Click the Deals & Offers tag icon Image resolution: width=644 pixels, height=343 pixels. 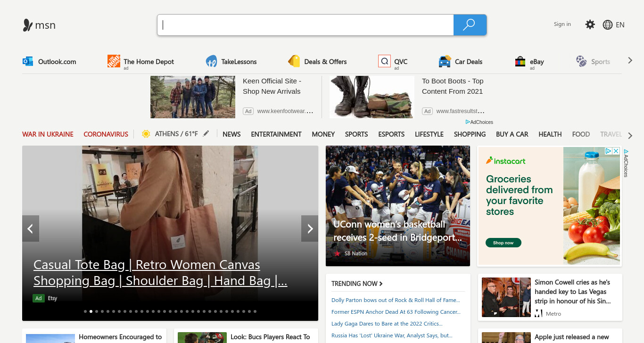click(294, 61)
